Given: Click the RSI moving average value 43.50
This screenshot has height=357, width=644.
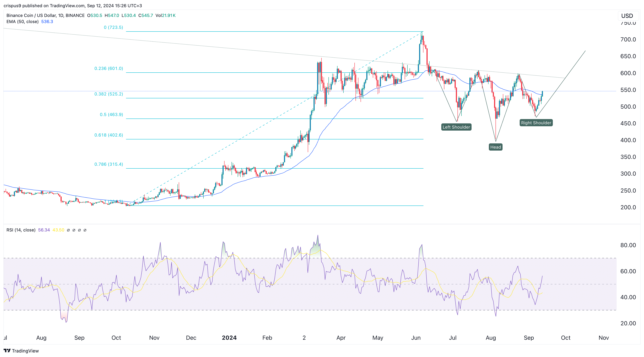Looking at the screenshot, I should (x=58, y=230).
